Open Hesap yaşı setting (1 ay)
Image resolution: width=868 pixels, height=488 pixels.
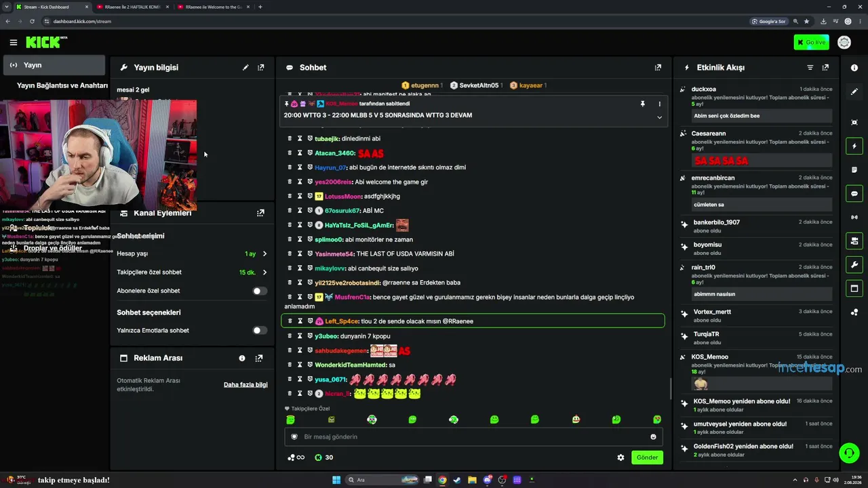coord(192,253)
